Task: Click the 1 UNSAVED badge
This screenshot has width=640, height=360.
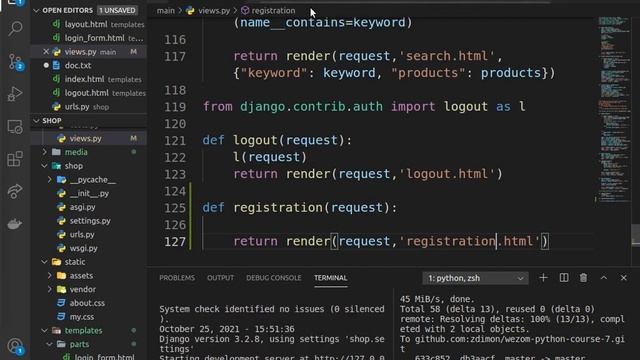Action: coord(117,10)
